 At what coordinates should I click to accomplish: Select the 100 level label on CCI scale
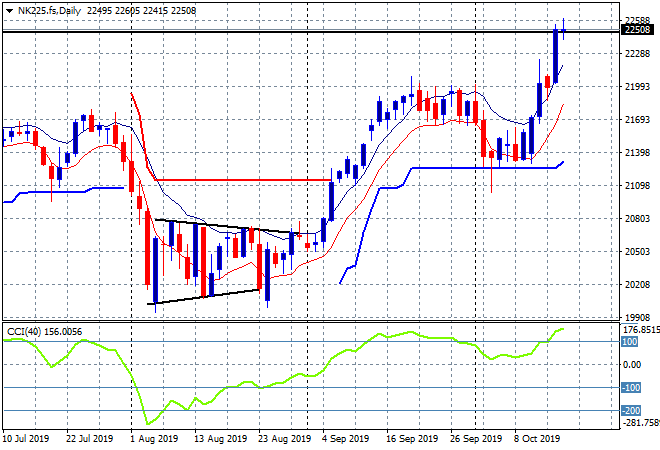tap(630, 342)
